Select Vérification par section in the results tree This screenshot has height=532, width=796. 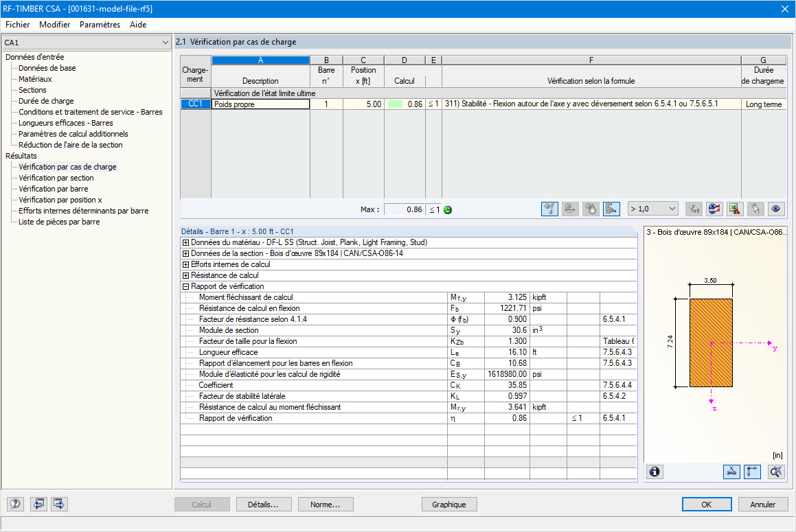(x=56, y=177)
